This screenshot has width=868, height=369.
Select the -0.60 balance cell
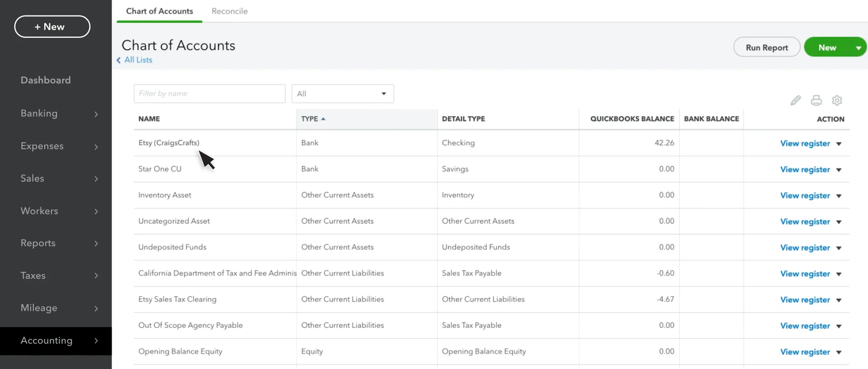coord(665,273)
